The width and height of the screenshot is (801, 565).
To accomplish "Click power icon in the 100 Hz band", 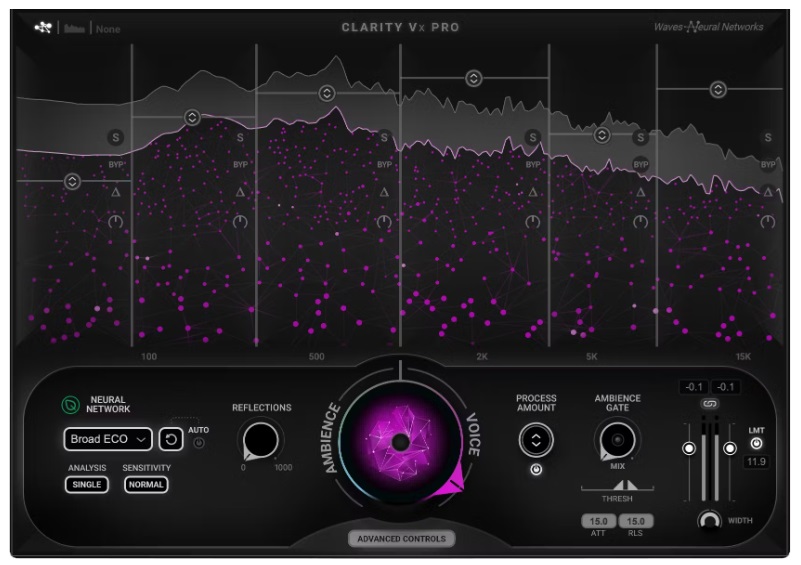I will (x=240, y=222).
